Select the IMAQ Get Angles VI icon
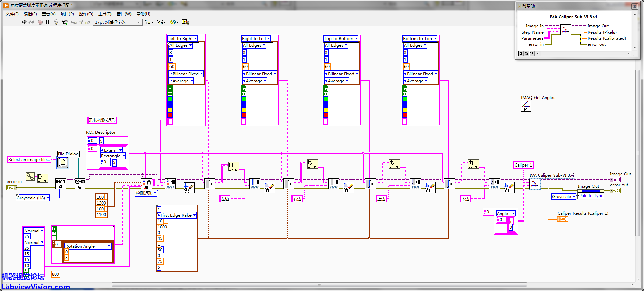 coord(526,106)
